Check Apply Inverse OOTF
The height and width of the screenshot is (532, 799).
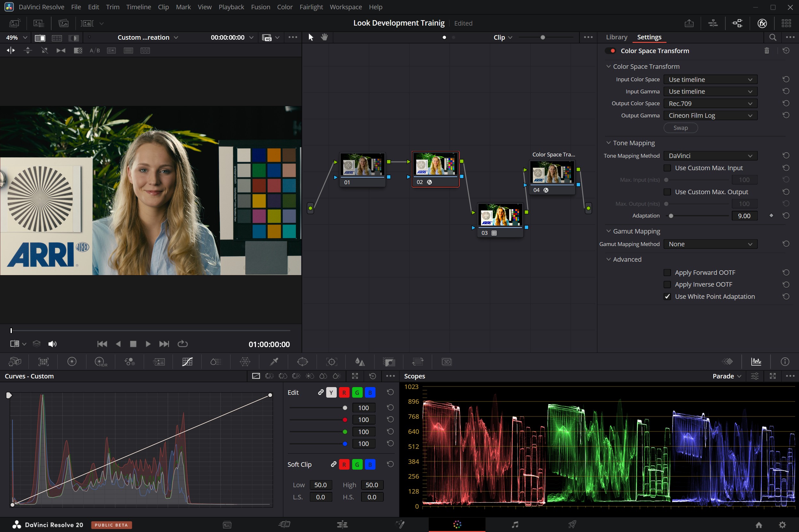click(667, 285)
